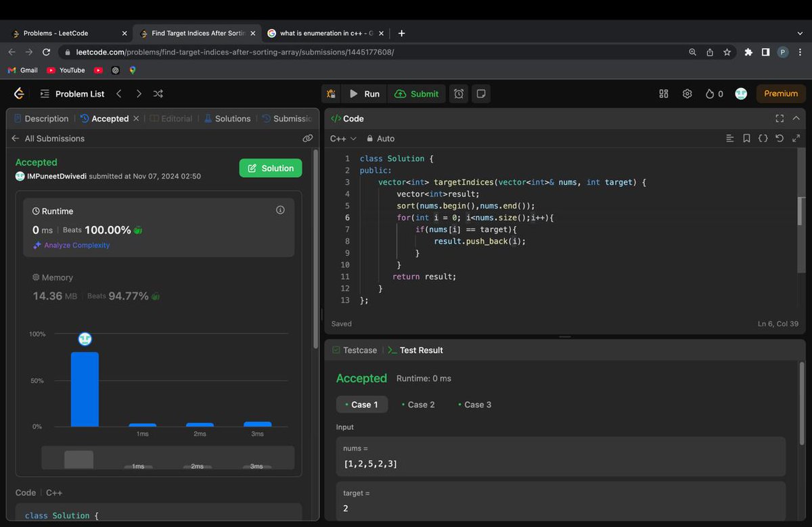812x527 pixels.
Task: Click the green Solution button
Action: (x=271, y=168)
